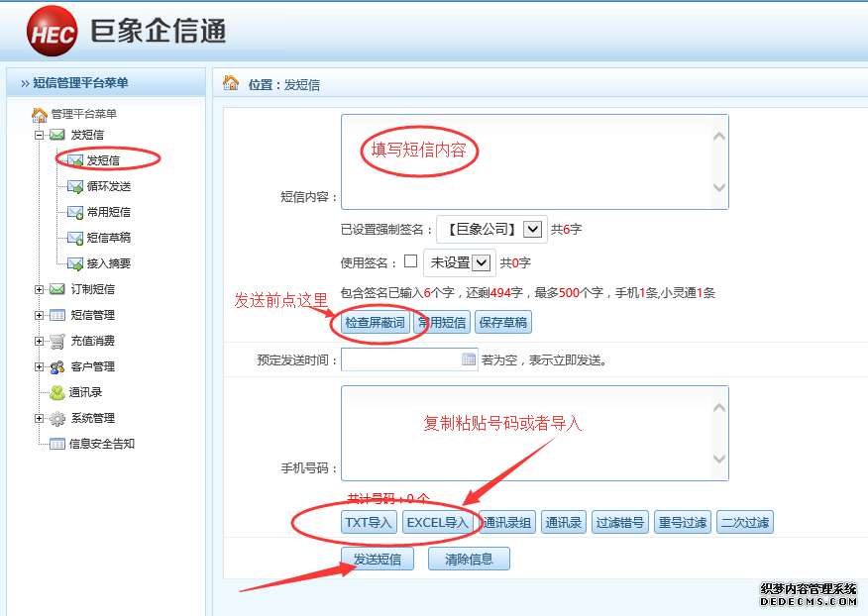Open the 【巨象公司】 forced signature dropdown
The width and height of the screenshot is (868, 616).
tap(533, 229)
